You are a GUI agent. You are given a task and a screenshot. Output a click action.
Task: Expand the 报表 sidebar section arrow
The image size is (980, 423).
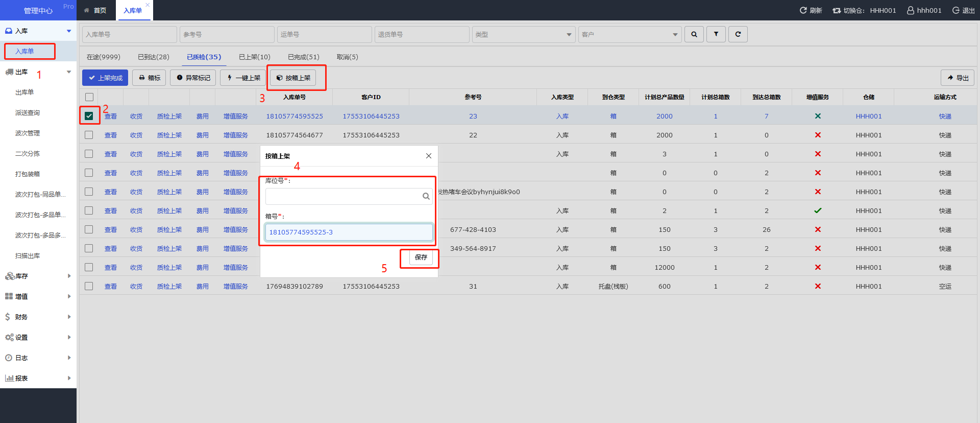tap(69, 378)
